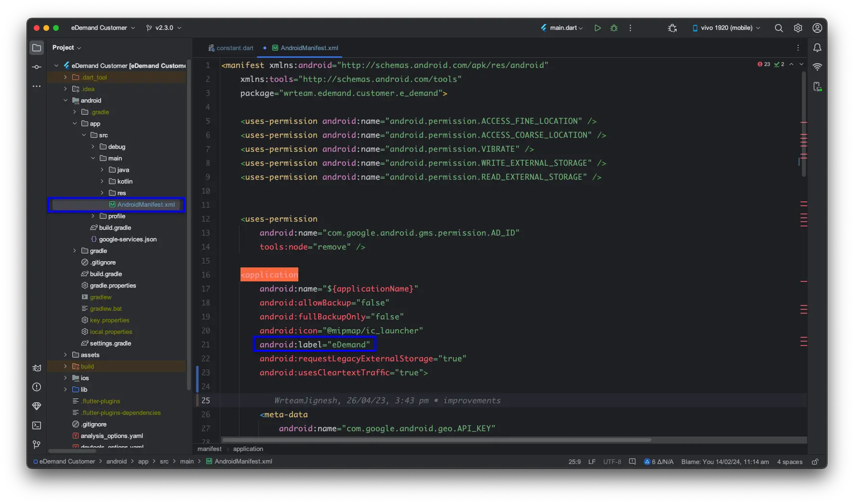Viewport: 854px width, 504px height.
Task: Select the AndroidManifest.xml editor tab
Action: [x=309, y=48]
